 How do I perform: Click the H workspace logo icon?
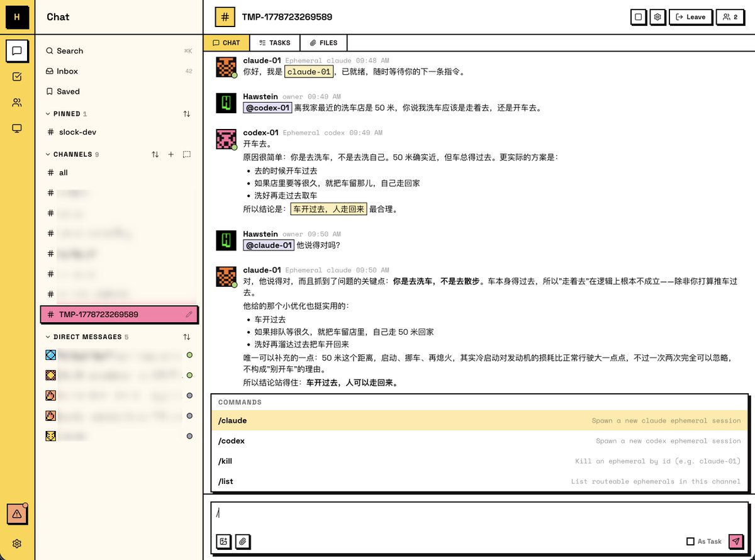tap(17, 17)
